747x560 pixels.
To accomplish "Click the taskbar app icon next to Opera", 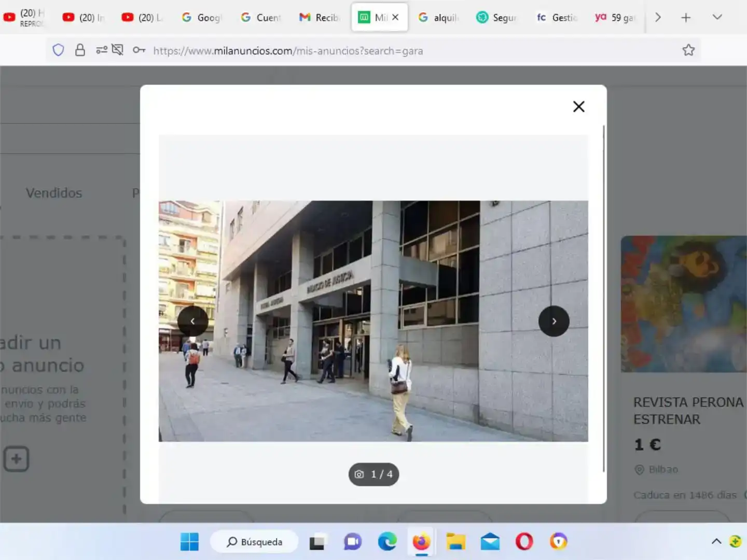I will (558, 542).
